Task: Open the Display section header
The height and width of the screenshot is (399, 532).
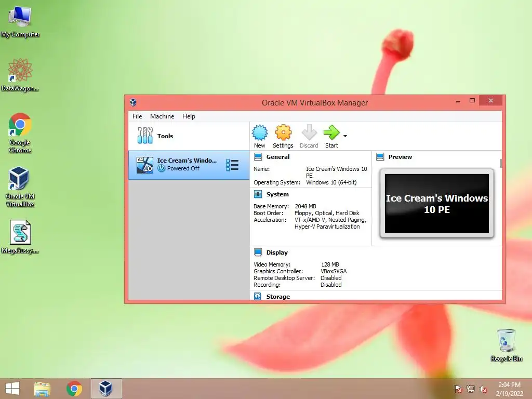Action: (277, 252)
